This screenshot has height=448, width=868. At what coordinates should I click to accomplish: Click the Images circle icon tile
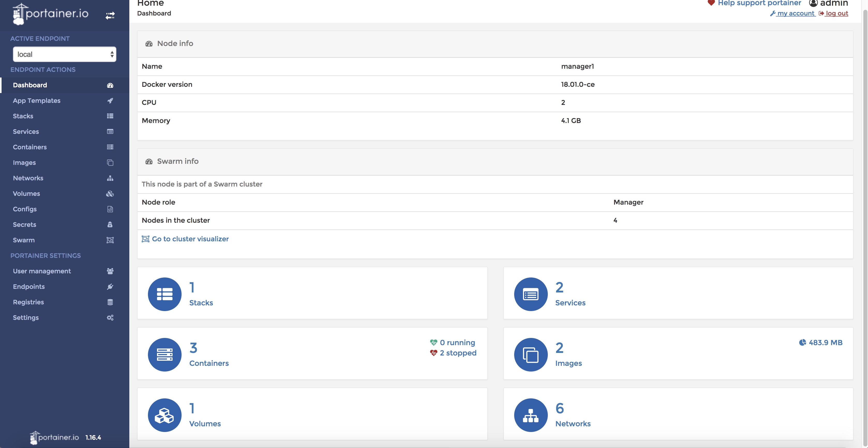coord(530,354)
